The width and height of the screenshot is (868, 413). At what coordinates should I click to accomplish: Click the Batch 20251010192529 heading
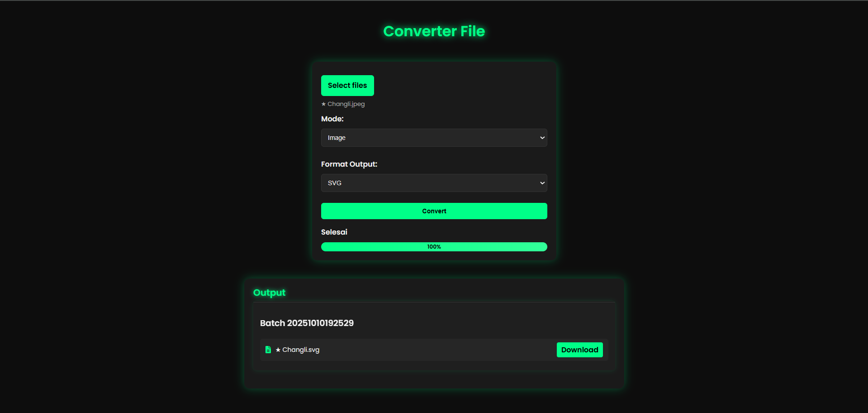coord(307,323)
